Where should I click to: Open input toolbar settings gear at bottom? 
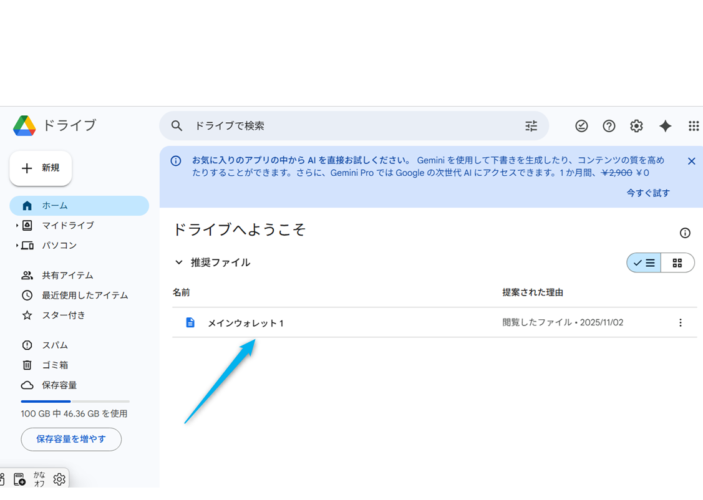[59, 479]
